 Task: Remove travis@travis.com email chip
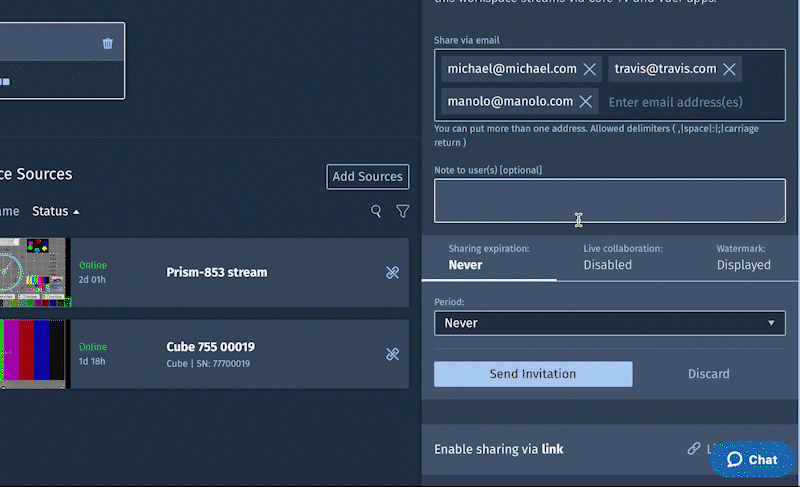(730, 69)
